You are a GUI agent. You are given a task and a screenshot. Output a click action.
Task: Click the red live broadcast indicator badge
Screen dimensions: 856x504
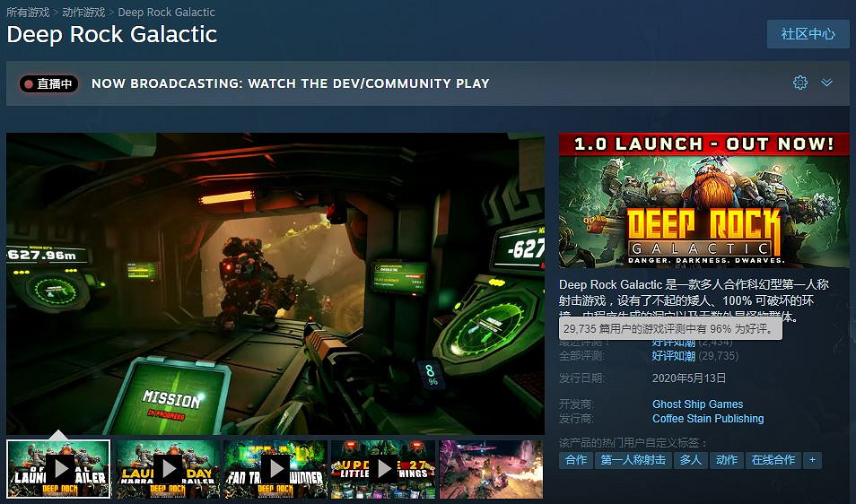tap(49, 83)
